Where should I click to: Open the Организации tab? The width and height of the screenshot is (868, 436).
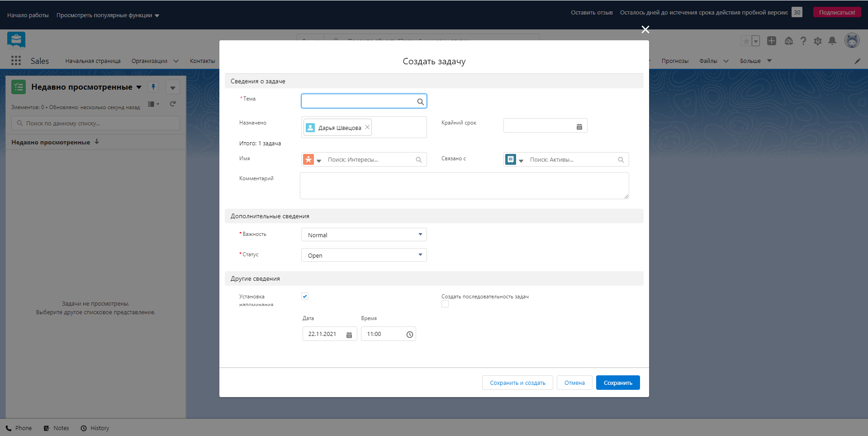[149, 61]
